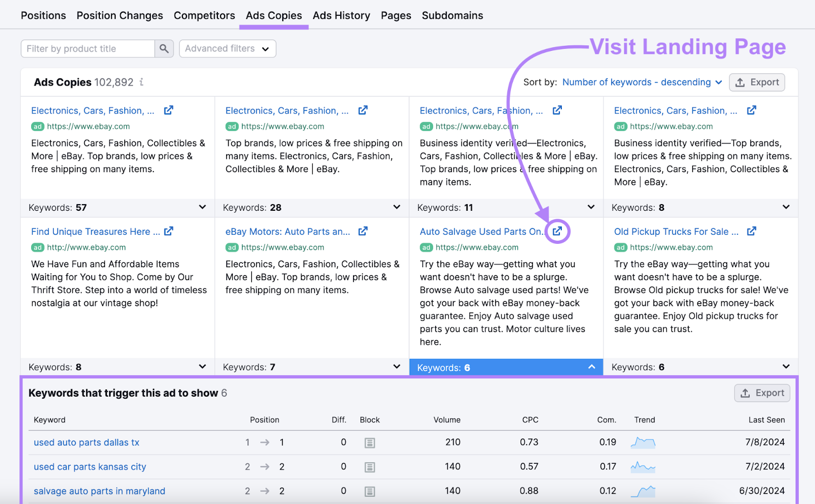Click the block icon for 'salvage auto parts in maryland'
The image size is (815, 504).
click(x=369, y=491)
